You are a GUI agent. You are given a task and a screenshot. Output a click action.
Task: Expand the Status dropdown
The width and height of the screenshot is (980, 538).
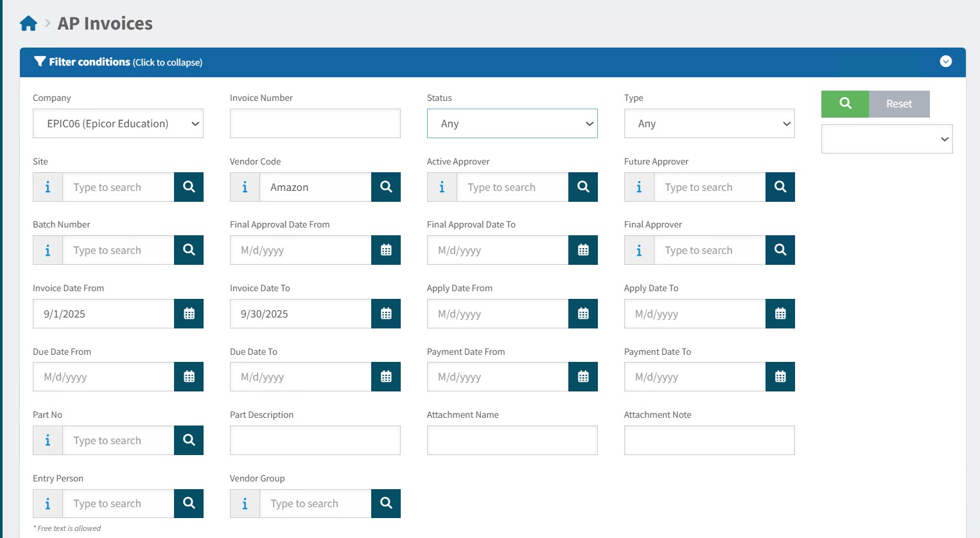click(512, 123)
